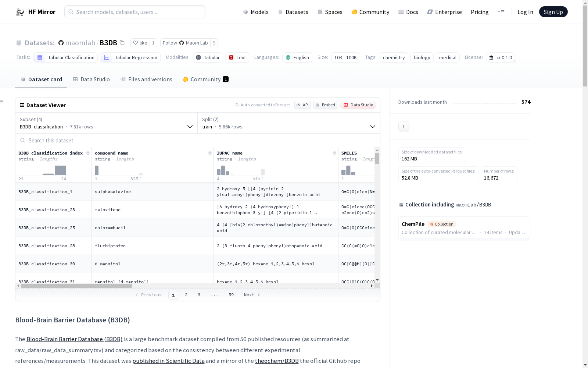Screen dimensions: 588x368
Task: Select the Tabular Regression task tag
Action: pos(130,57)
